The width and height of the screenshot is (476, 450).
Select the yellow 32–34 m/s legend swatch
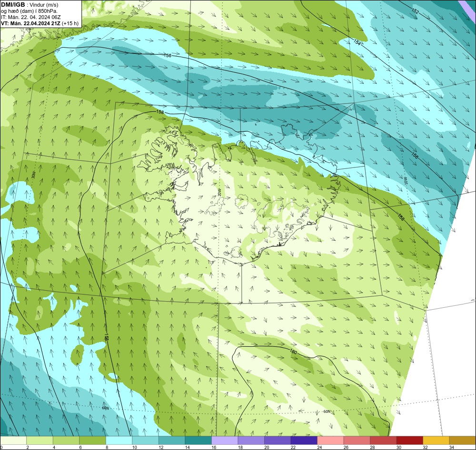click(x=436, y=440)
